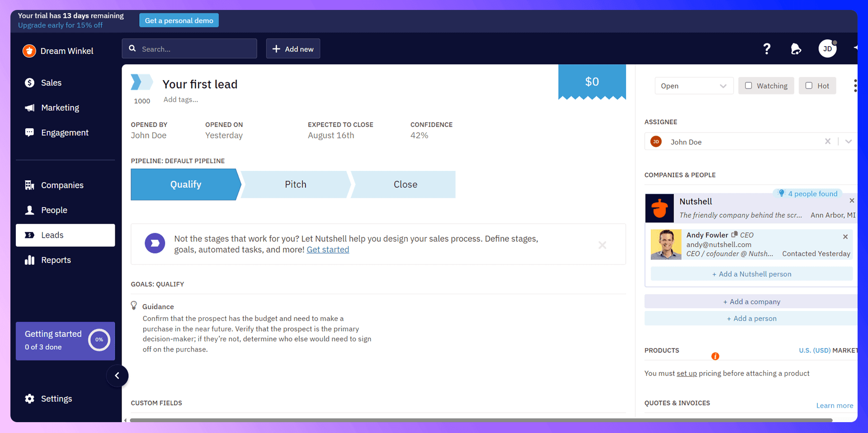The height and width of the screenshot is (433, 868).
Task: Click the 0% progress circle
Action: coord(99,340)
